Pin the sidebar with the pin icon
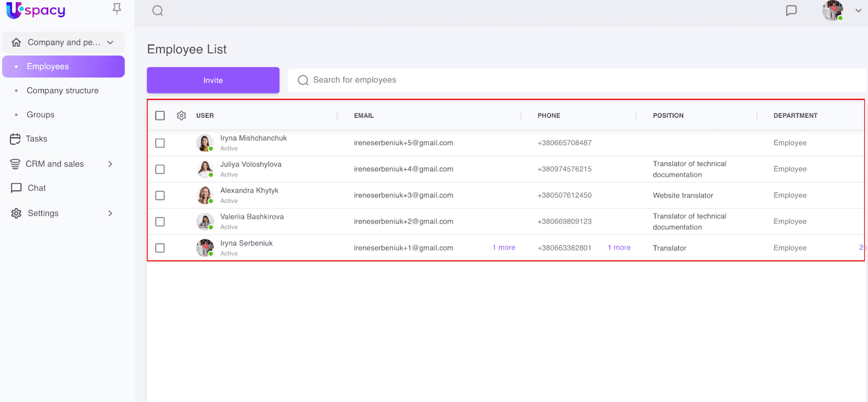Screen dimensions: 868x402 [117, 9]
